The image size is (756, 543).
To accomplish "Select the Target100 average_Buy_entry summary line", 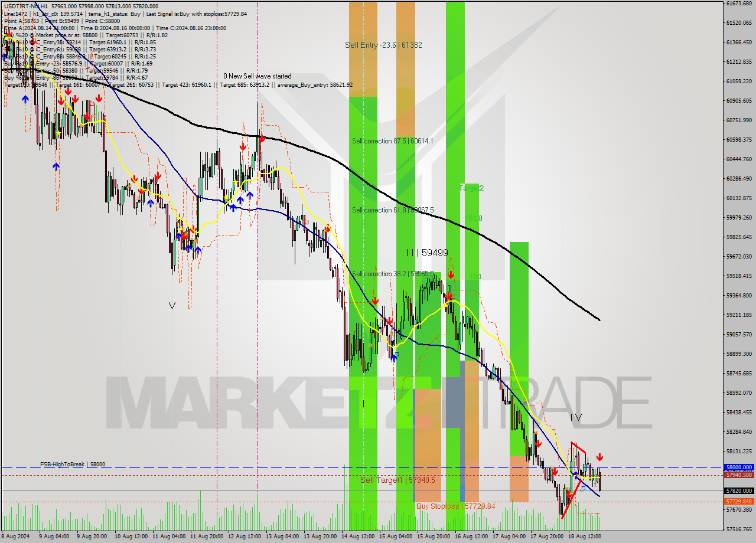I will point(178,84).
